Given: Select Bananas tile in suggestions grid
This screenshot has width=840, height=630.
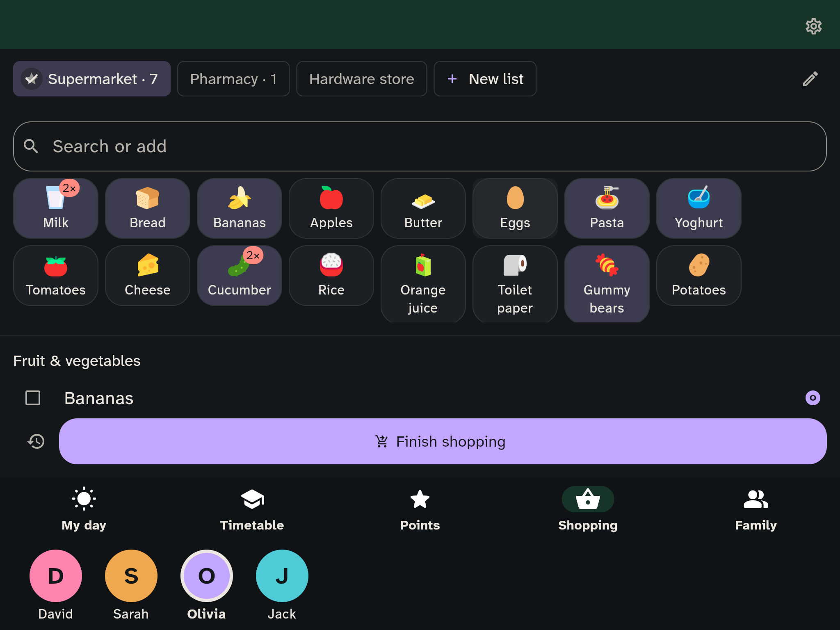Looking at the screenshot, I should (240, 208).
